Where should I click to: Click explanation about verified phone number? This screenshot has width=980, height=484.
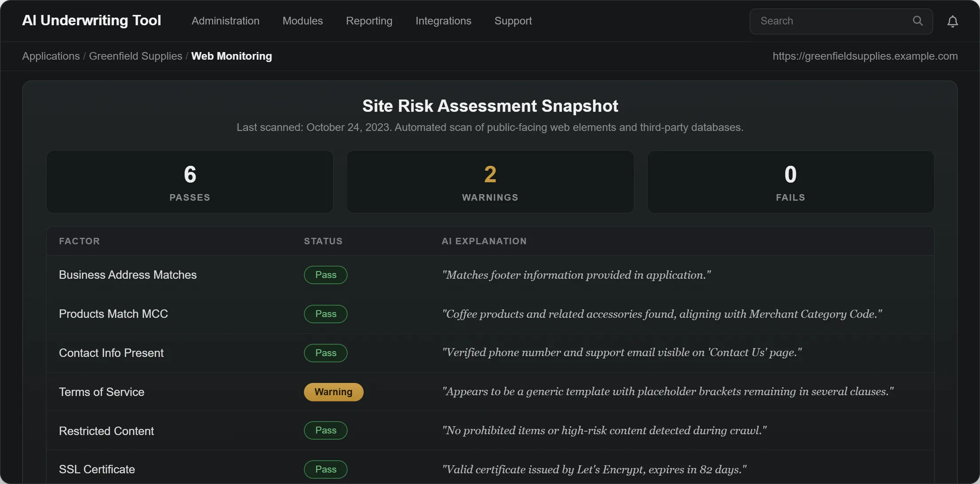(x=621, y=353)
